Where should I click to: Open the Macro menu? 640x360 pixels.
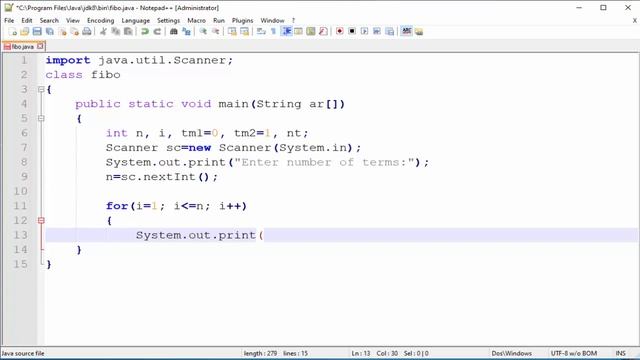coord(196,20)
